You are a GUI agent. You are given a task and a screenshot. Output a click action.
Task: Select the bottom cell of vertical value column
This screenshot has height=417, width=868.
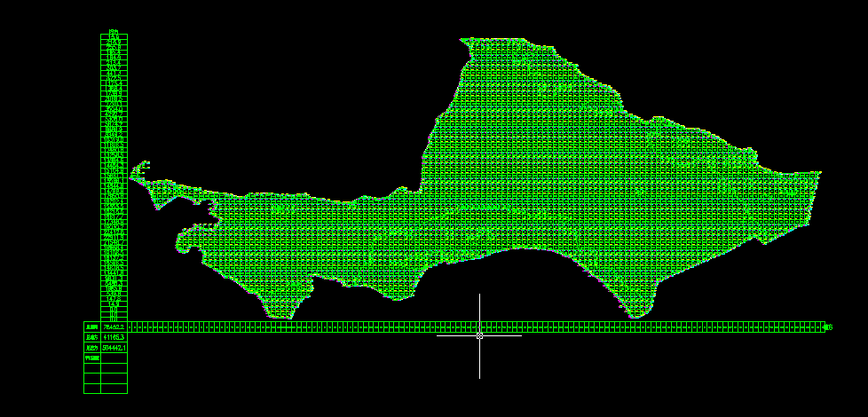(114, 317)
